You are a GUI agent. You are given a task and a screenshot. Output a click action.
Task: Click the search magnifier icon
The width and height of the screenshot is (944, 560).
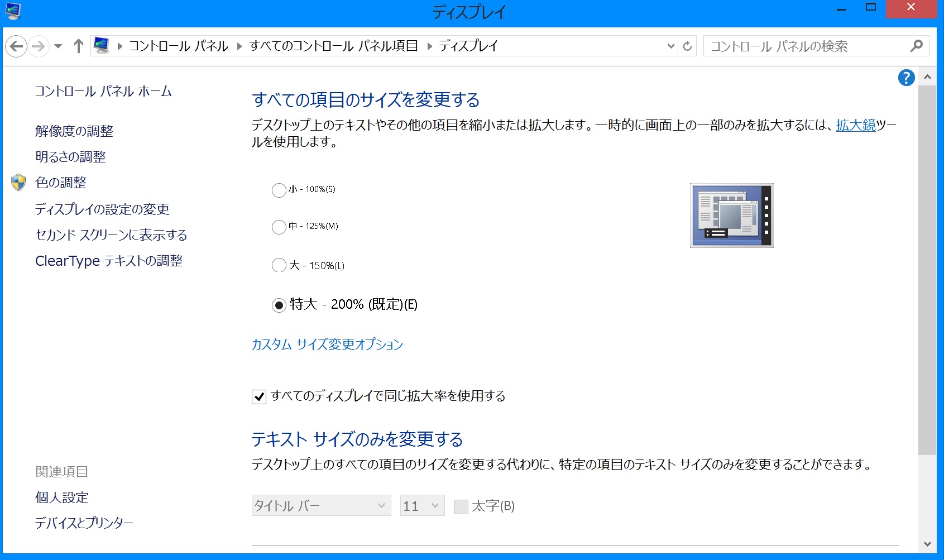coord(916,46)
